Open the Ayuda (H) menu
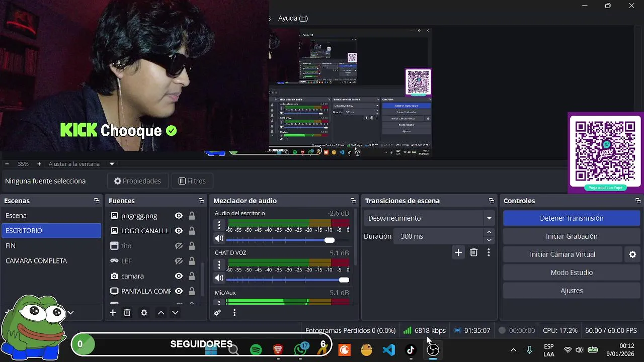The image size is (644, 362). pyautogui.click(x=293, y=18)
